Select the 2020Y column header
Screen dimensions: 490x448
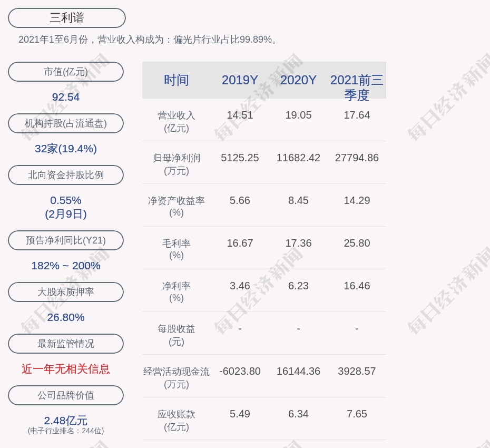tap(298, 80)
